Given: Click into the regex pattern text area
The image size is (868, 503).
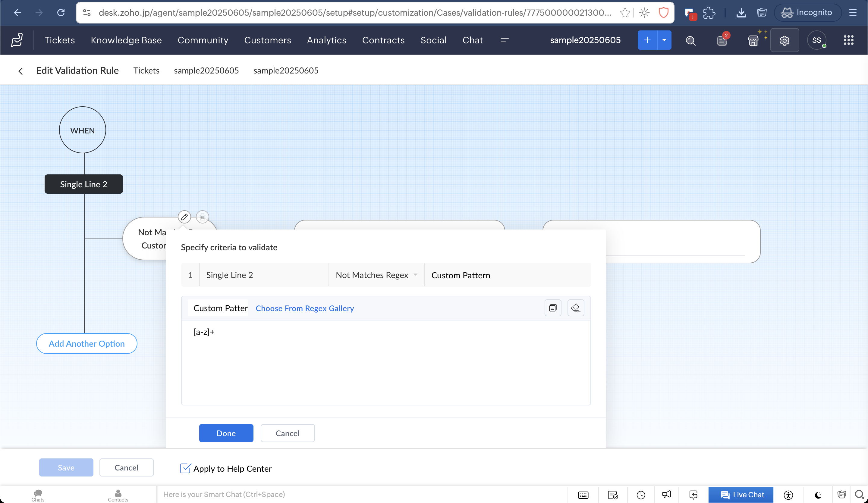Looking at the screenshot, I should point(386,361).
